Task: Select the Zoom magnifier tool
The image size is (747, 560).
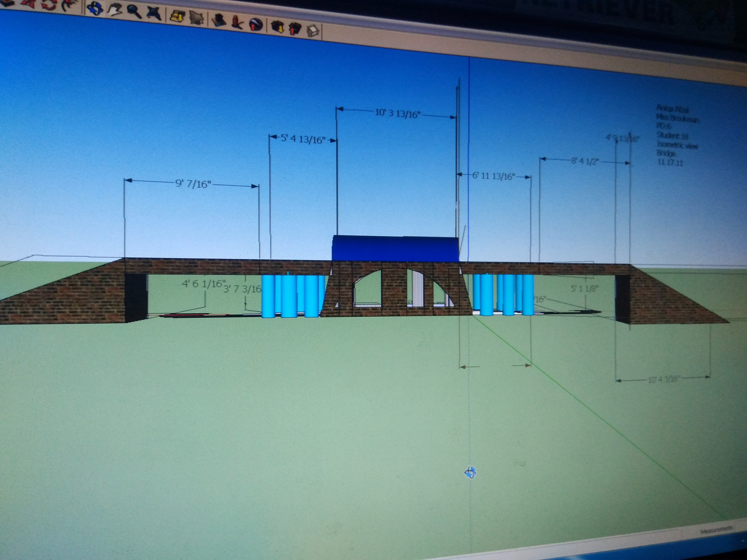Action: (134, 11)
